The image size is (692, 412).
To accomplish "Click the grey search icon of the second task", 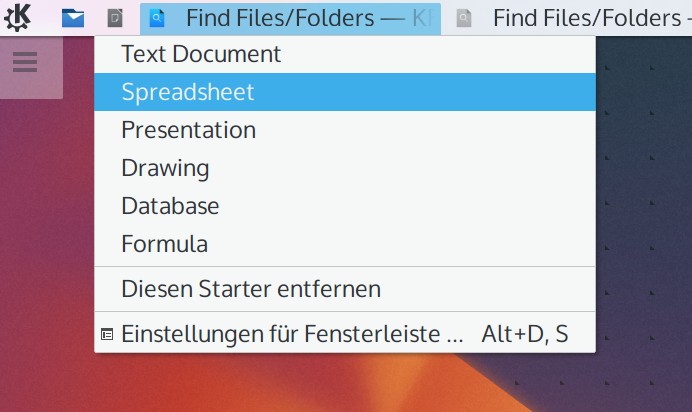I will [x=464, y=18].
